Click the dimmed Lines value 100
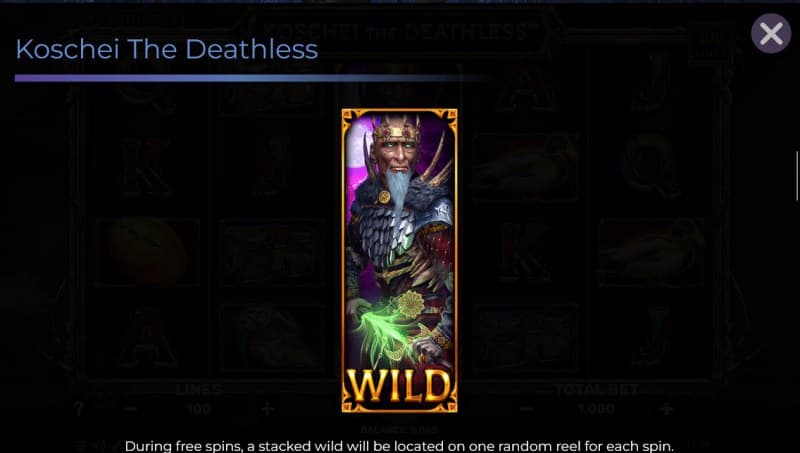 [x=198, y=409]
